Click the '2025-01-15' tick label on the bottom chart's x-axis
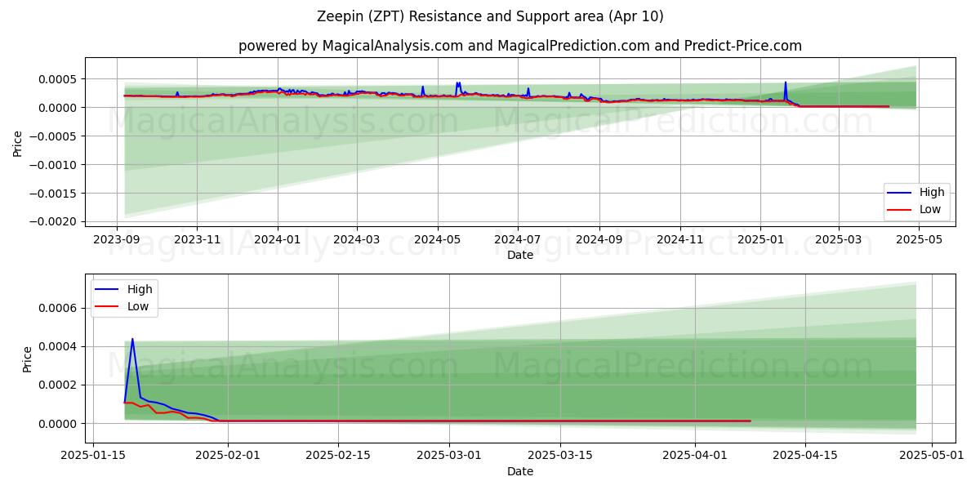Image resolution: width=980 pixels, height=490 pixels. click(93, 457)
